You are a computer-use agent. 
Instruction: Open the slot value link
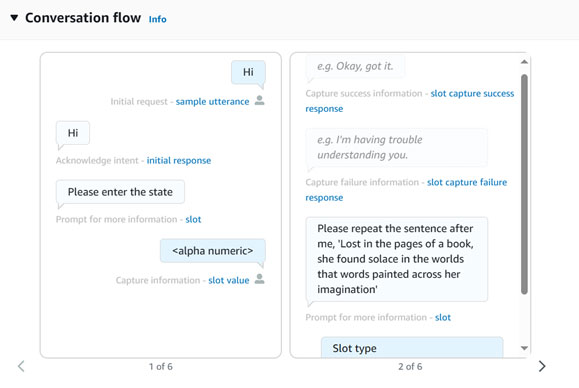click(229, 281)
